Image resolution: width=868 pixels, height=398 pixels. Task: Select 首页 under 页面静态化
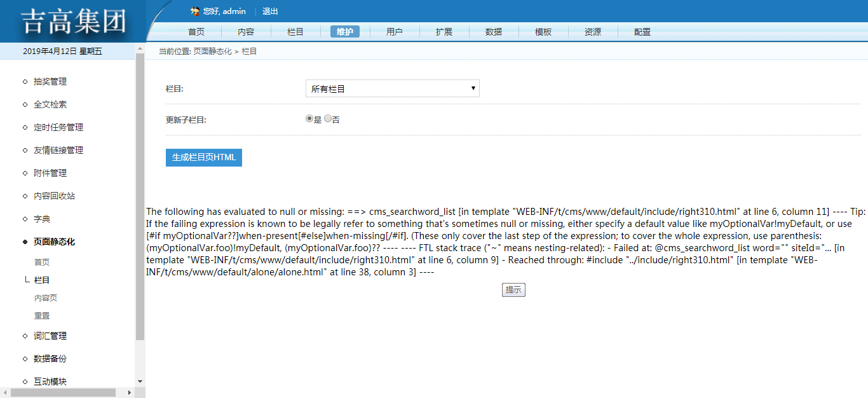coord(42,262)
